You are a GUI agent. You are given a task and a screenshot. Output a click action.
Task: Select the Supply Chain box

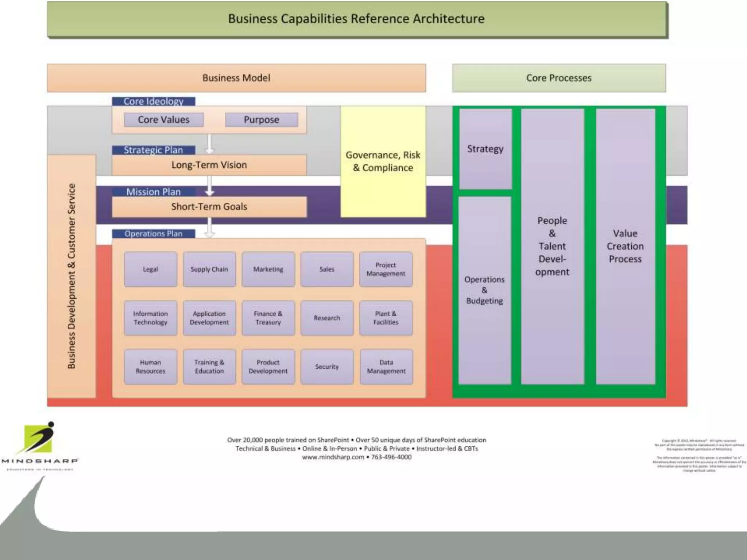pos(209,269)
